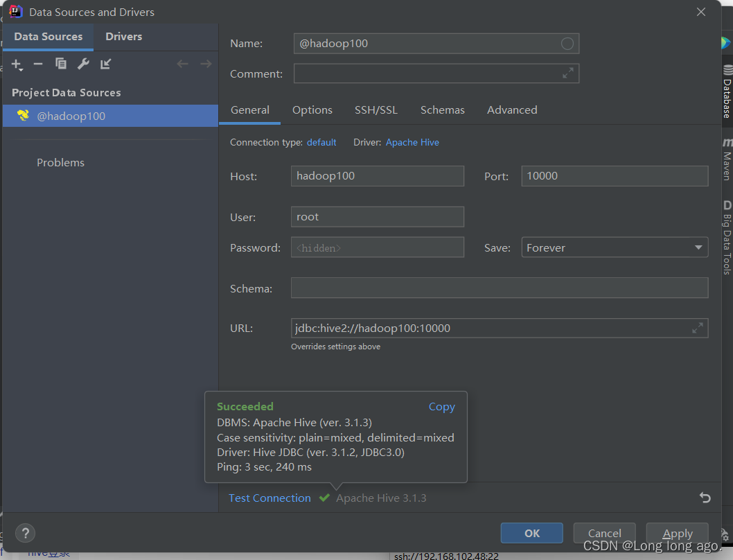This screenshot has height=560, width=733.
Task: Switch to the Drivers tab
Action: [123, 36]
